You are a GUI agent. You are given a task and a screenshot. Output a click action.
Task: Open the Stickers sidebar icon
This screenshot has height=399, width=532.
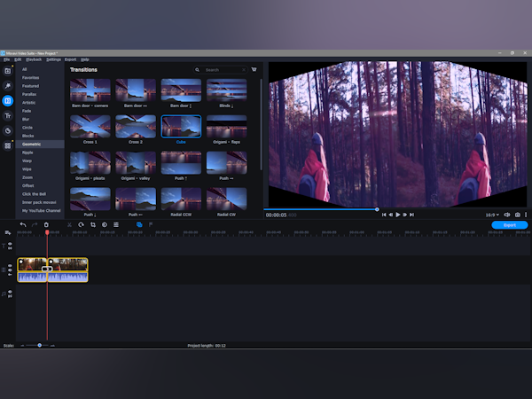(7, 130)
